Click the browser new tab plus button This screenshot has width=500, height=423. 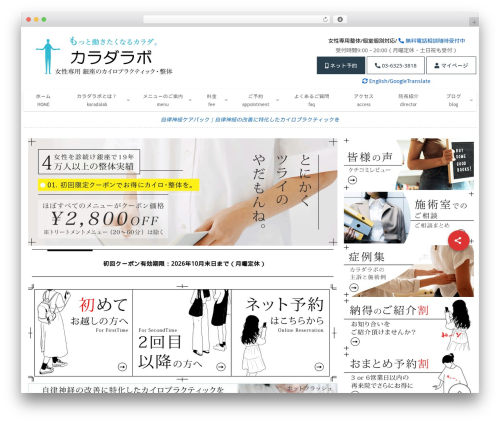pyautogui.click(x=474, y=22)
